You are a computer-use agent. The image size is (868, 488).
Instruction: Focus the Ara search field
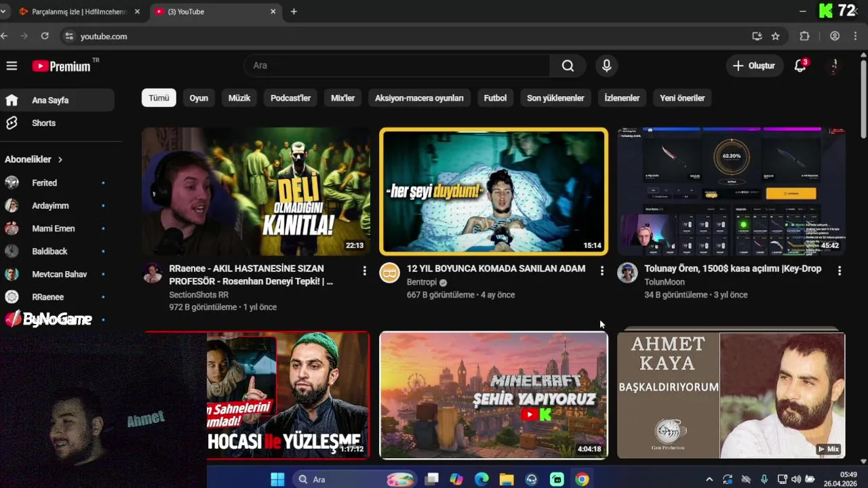(x=397, y=66)
